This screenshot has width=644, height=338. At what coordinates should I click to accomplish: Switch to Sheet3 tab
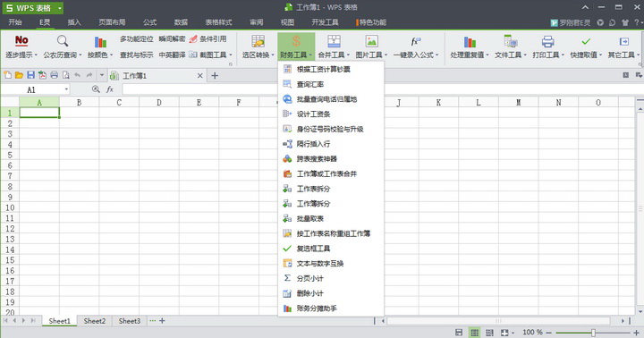coord(130,321)
